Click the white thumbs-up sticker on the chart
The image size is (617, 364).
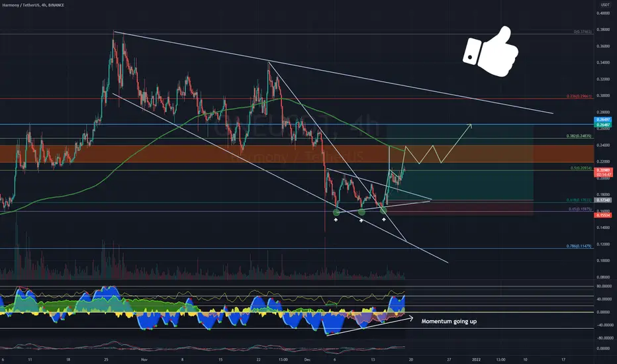(491, 52)
